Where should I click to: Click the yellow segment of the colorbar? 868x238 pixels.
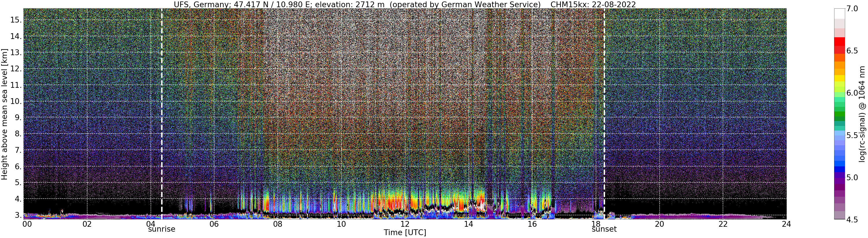[839, 78]
